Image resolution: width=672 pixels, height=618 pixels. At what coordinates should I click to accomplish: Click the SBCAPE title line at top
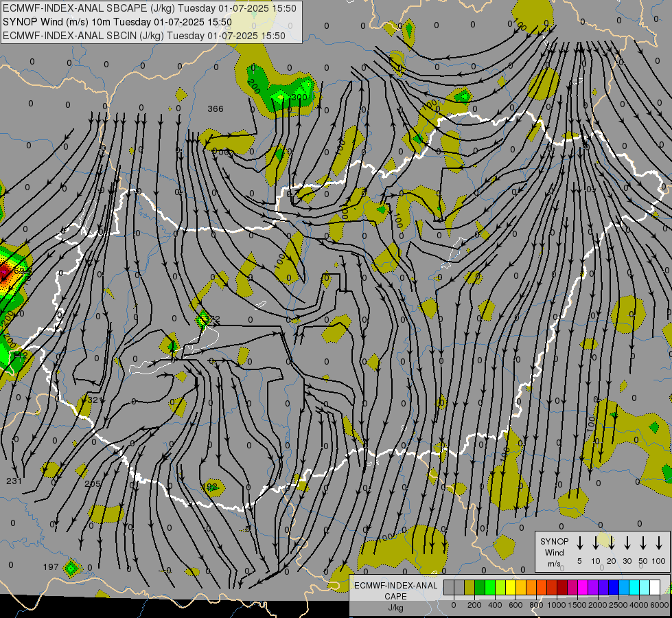coord(150,8)
